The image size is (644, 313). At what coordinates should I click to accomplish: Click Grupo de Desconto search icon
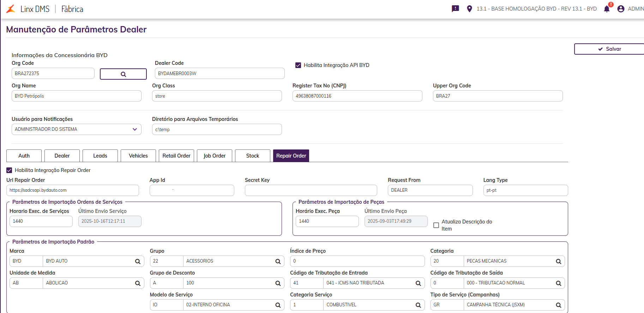click(x=278, y=283)
